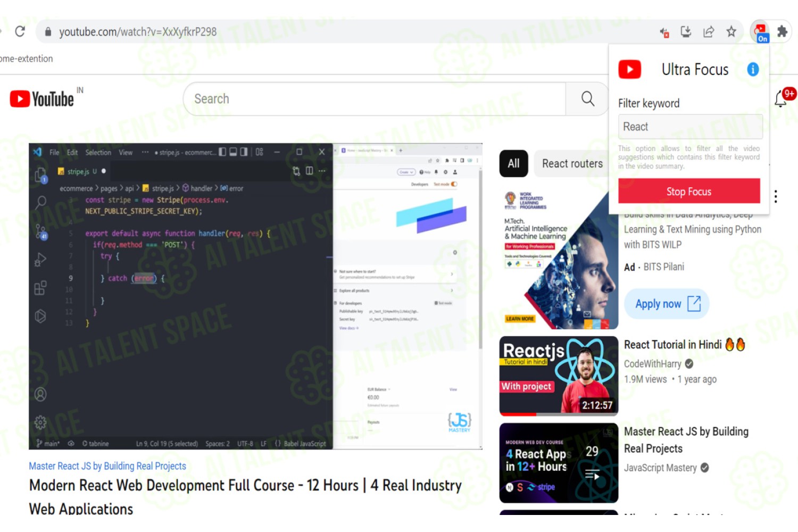Select the All filter chip
This screenshot has width=798, height=532.
[x=513, y=163]
